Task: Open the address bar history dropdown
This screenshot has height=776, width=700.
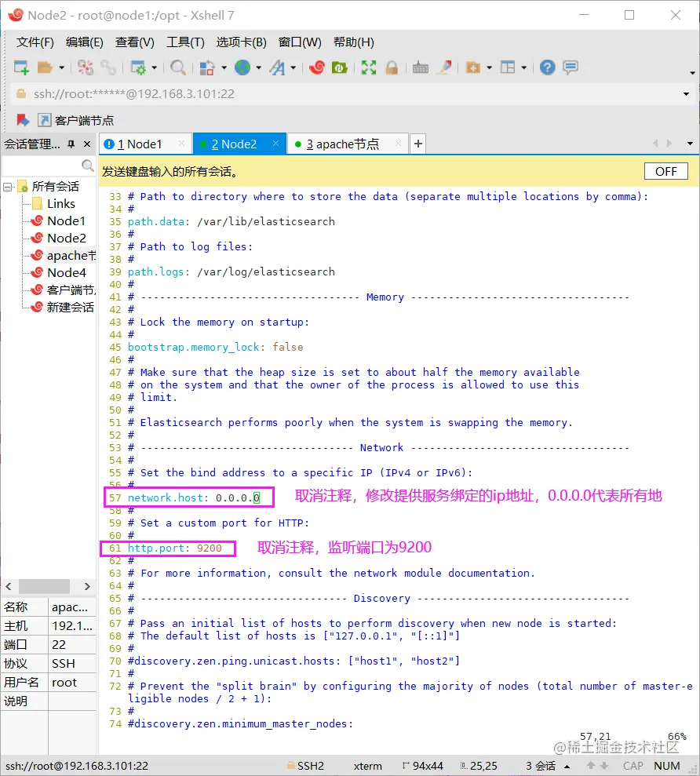Action: coord(686,94)
